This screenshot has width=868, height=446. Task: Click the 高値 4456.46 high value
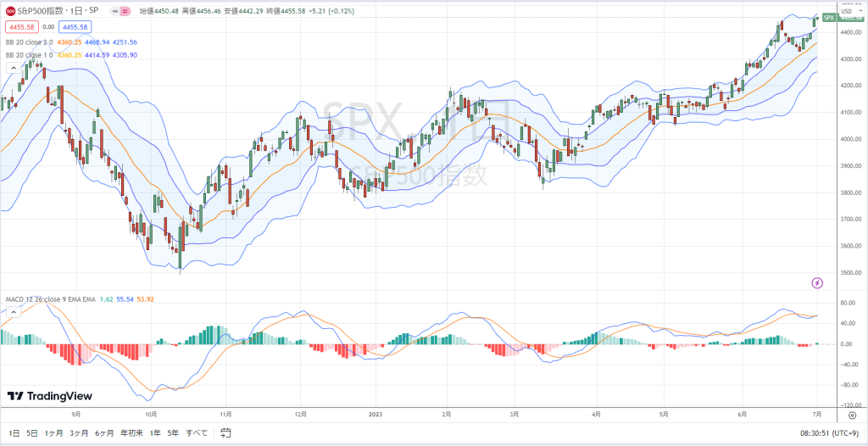tap(202, 11)
